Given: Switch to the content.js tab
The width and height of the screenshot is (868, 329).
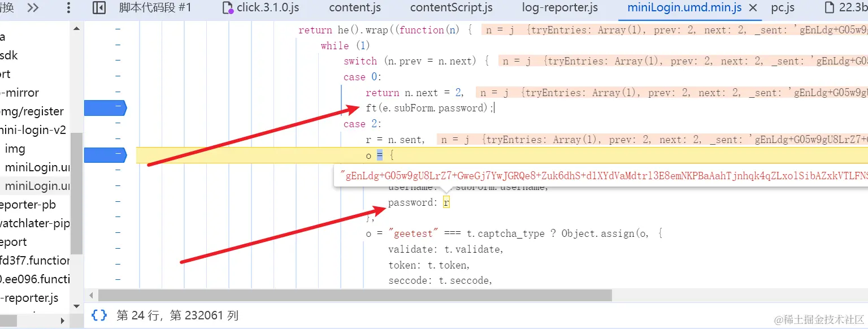Looking at the screenshot, I should (x=355, y=8).
